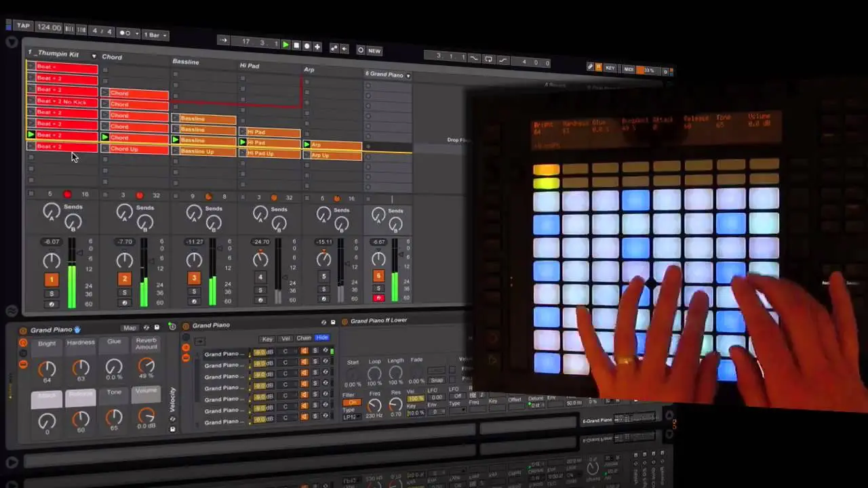Solo track 3 with its S button
868x488 pixels.
(x=194, y=292)
